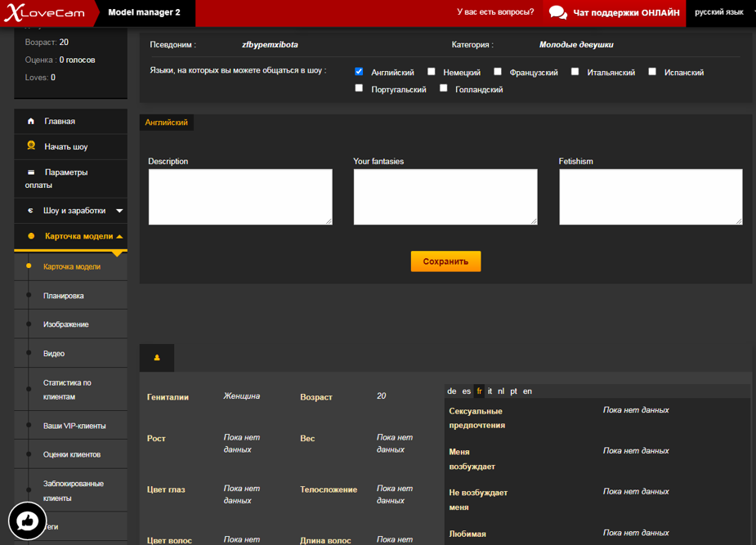Click the orange dot icon beside Карточка модели
Viewport: 756px width, 545px height.
[x=31, y=236]
